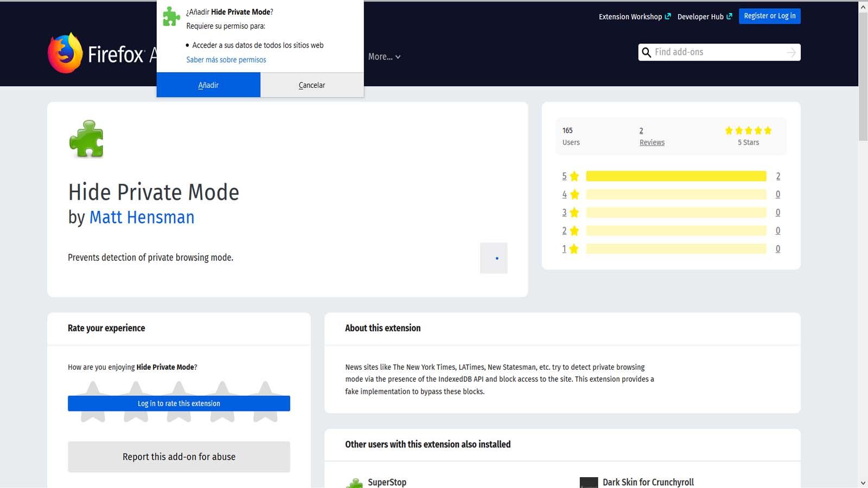Open the 2 Reviews link
Screen dimensions: 868x488
[652, 136]
